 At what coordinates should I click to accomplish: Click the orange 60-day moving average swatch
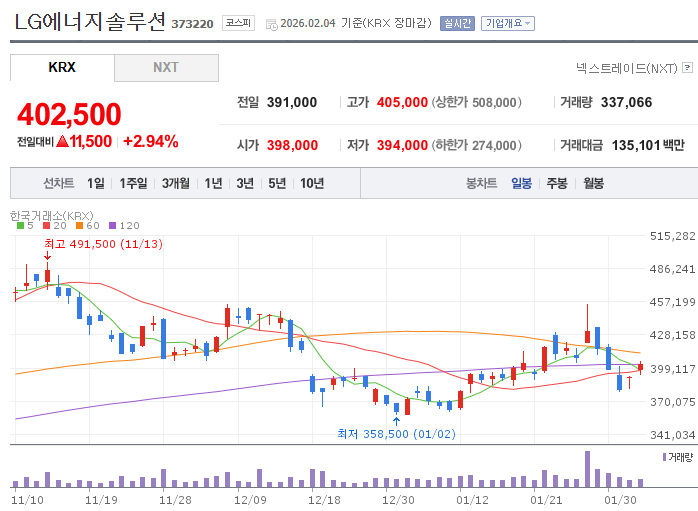pos(79,226)
